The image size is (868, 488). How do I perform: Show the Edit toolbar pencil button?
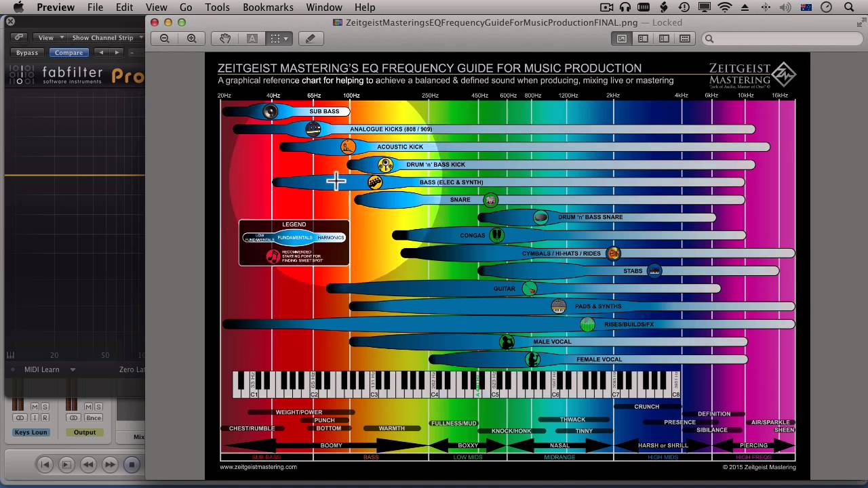311,39
